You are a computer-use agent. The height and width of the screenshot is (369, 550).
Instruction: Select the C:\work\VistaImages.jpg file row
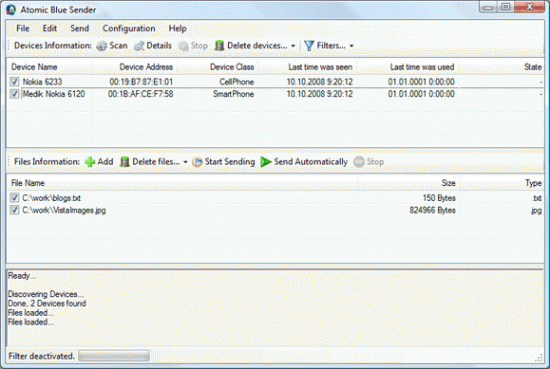[x=275, y=210]
